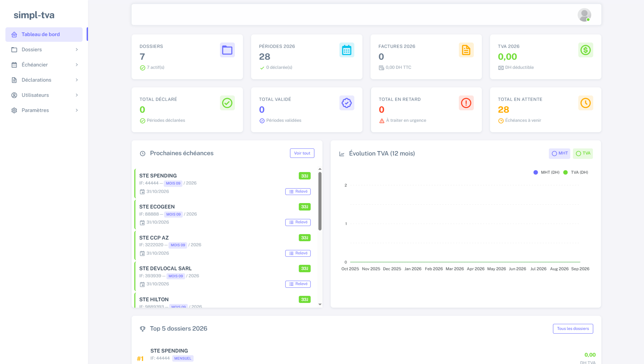This screenshot has width=644, height=364.
Task: Toggle TVA (DH) legend entry
Action: [576, 172]
